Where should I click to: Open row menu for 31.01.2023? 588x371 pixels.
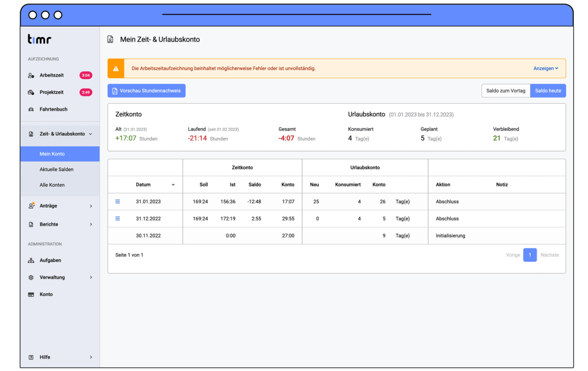pos(117,202)
